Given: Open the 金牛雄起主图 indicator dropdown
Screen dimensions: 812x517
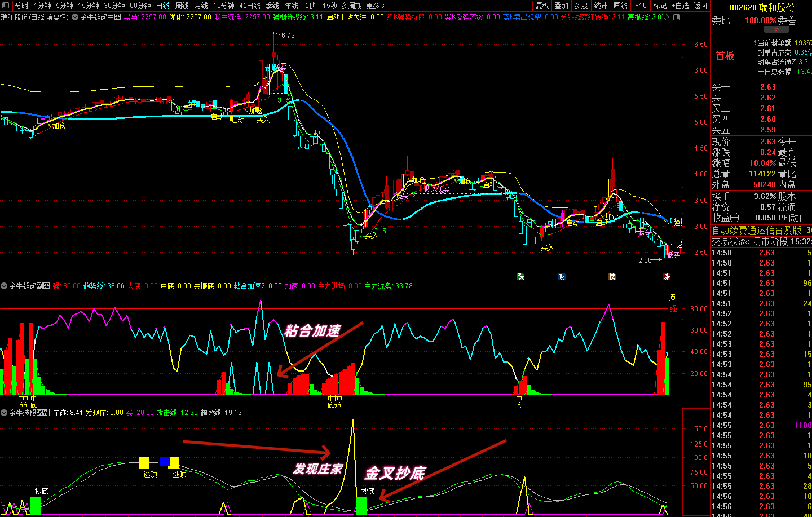Looking at the screenshot, I should click(75, 17).
